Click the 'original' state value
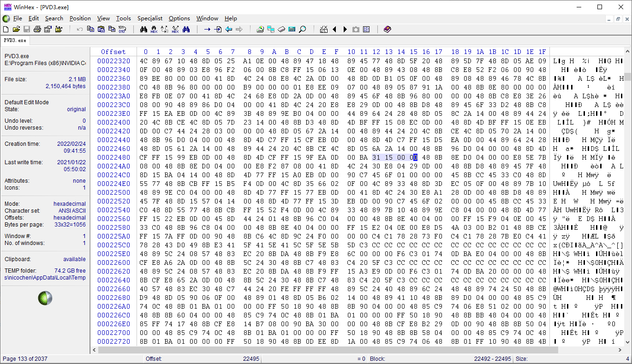The width and height of the screenshot is (632, 364). [x=76, y=109]
